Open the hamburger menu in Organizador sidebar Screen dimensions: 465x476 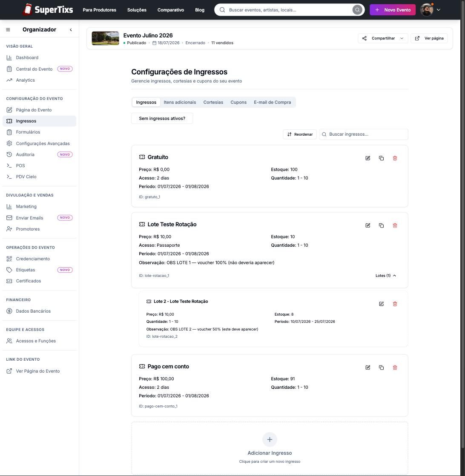click(x=8, y=29)
